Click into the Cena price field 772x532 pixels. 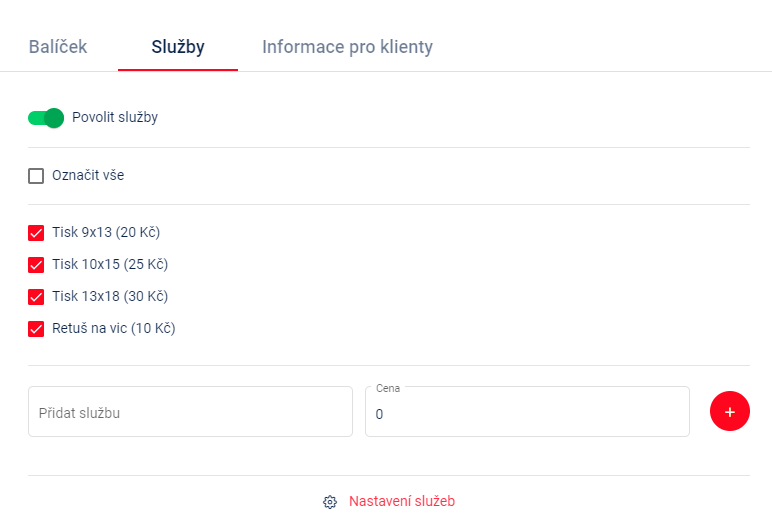tap(527, 411)
